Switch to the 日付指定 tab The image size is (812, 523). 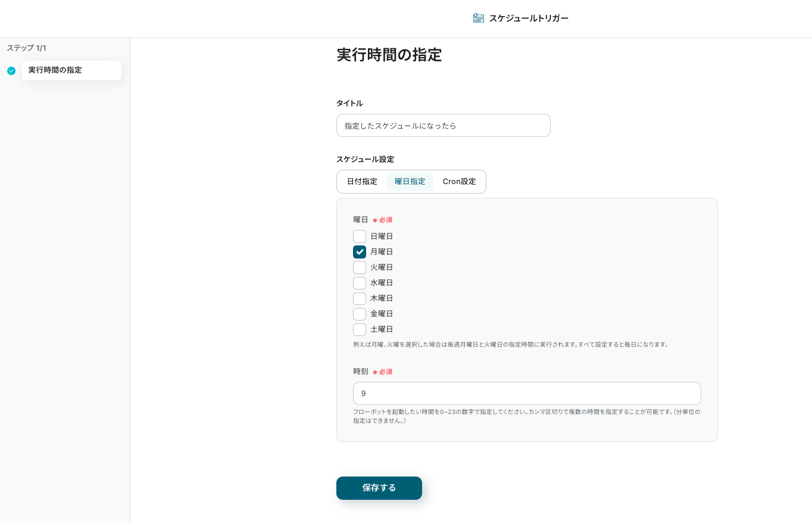(362, 182)
